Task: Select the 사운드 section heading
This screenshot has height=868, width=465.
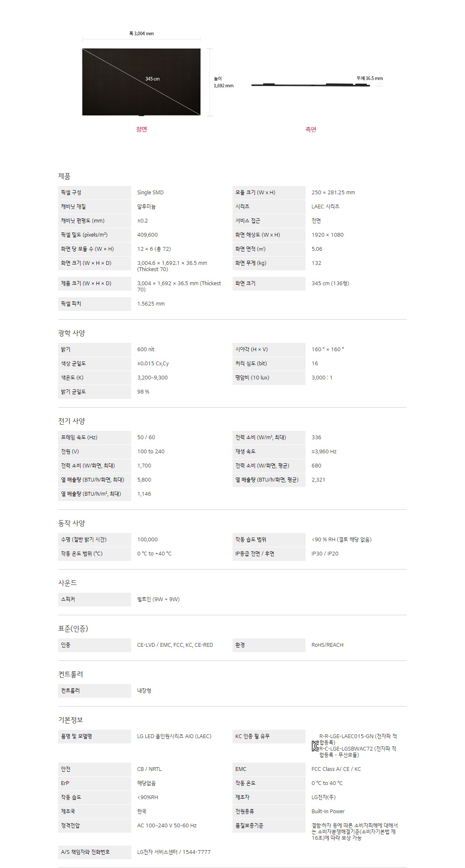Action: coord(68,583)
